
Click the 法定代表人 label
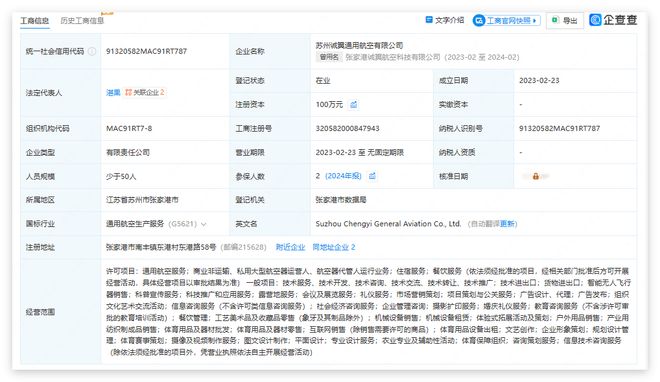(x=44, y=93)
